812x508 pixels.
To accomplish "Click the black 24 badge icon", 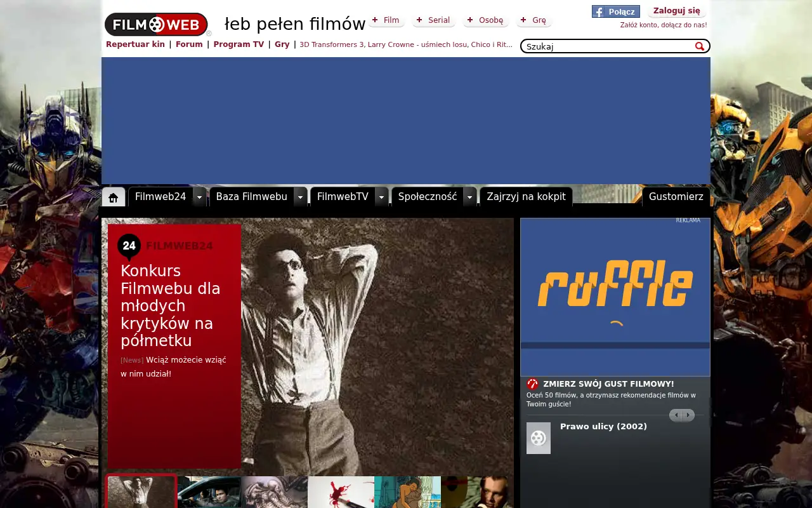I will [x=129, y=246].
